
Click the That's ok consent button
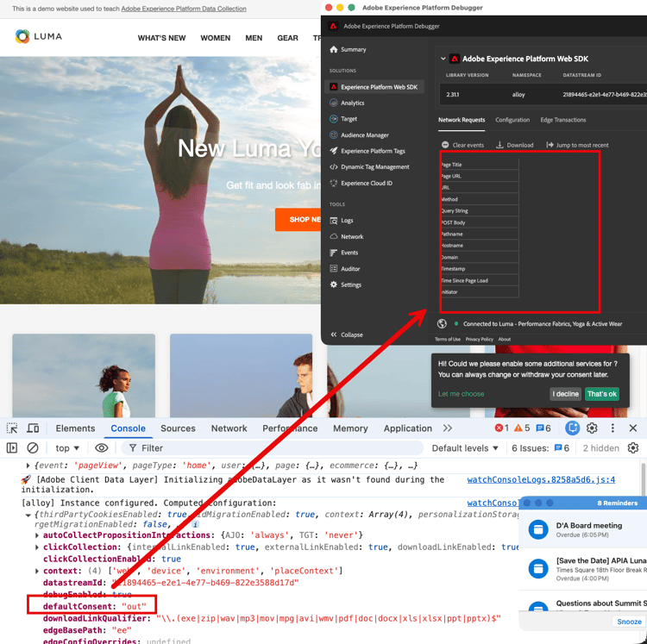tap(602, 394)
